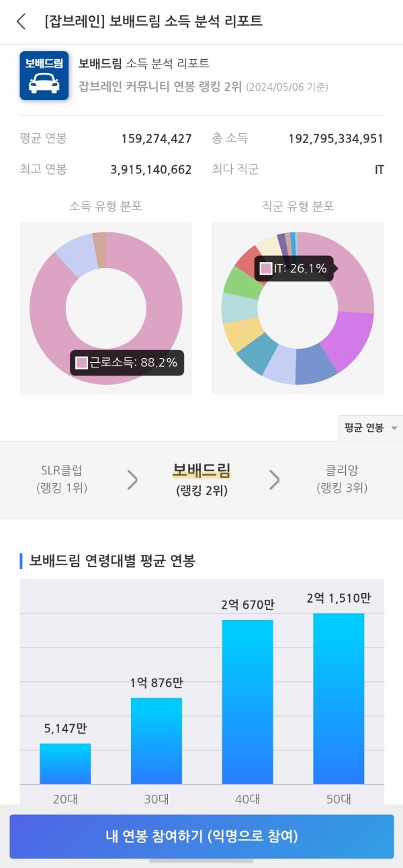Tap the back arrow in the header
This screenshot has width=403, height=868.
[21, 21]
